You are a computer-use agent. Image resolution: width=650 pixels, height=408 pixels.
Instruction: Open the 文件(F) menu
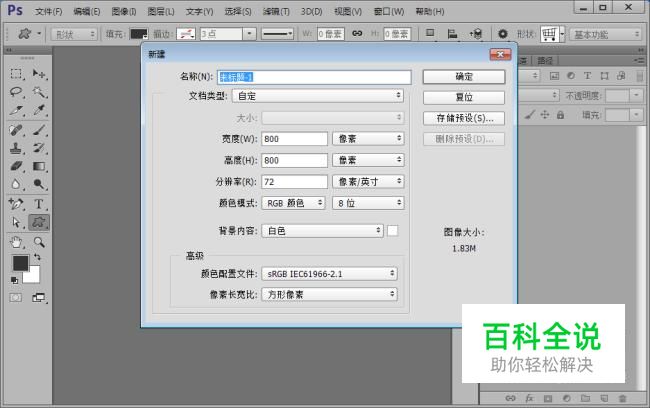click(x=49, y=12)
